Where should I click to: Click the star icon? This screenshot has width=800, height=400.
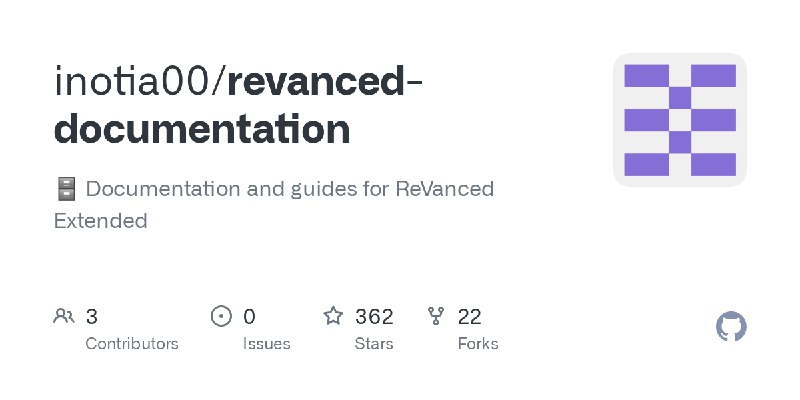(x=333, y=316)
